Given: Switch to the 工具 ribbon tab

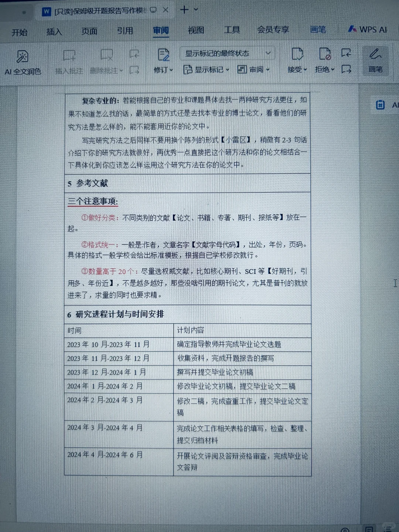Looking at the screenshot, I should tap(232, 30).
